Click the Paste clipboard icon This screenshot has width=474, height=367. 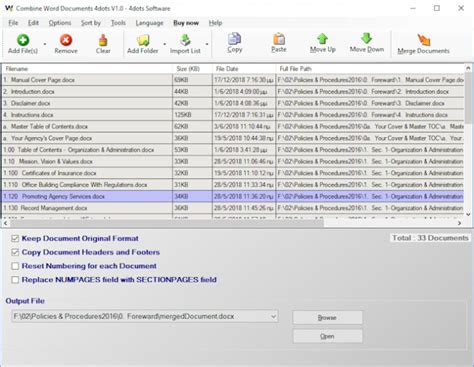tap(279, 39)
